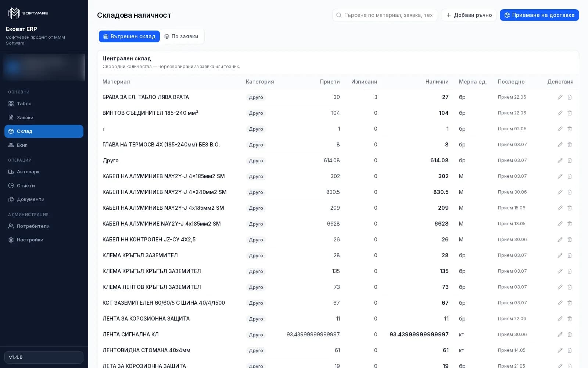This screenshot has width=588, height=368.
Task: Click the MMM Software logo
Action: coord(28,13)
